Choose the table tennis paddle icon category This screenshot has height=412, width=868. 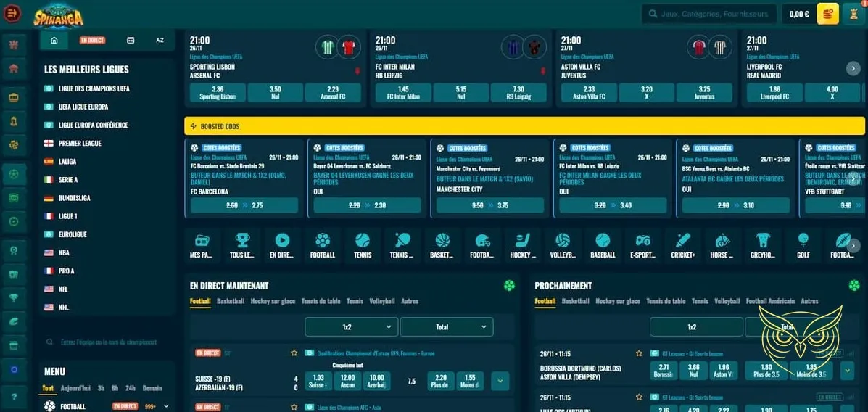click(x=402, y=246)
